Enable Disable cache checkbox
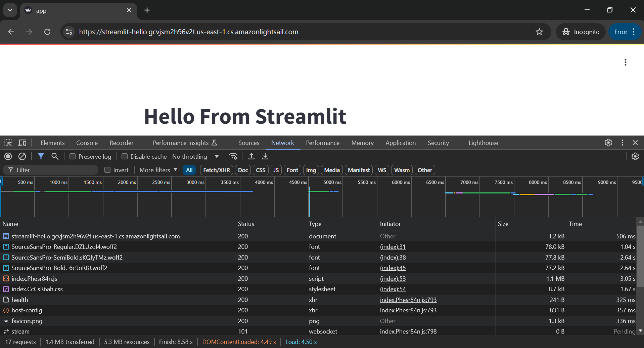The height and width of the screenshot is (348, 644). 124,156
